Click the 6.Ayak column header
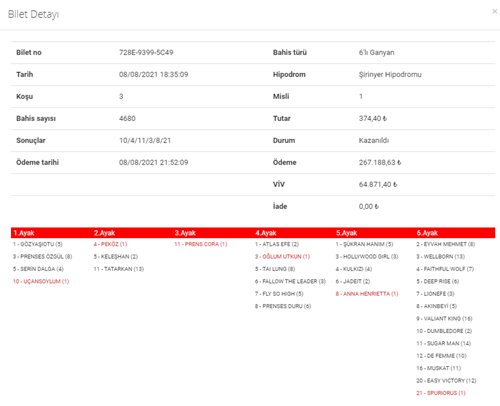The image size is (500, 406). tap(427, 233)
